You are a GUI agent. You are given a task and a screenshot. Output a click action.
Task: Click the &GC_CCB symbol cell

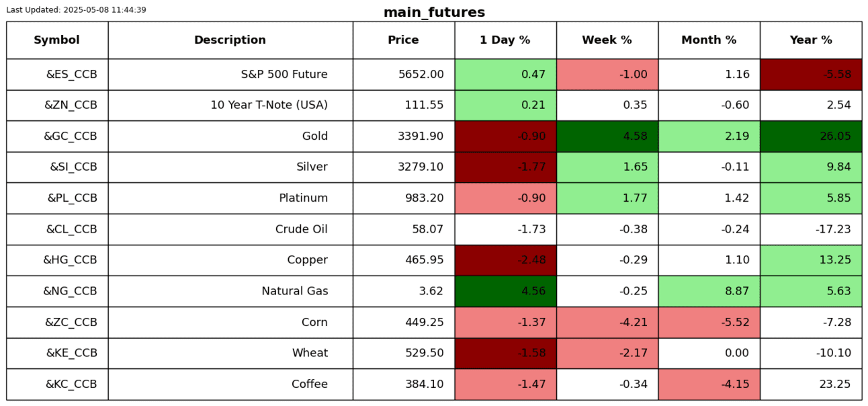[71, 136]
